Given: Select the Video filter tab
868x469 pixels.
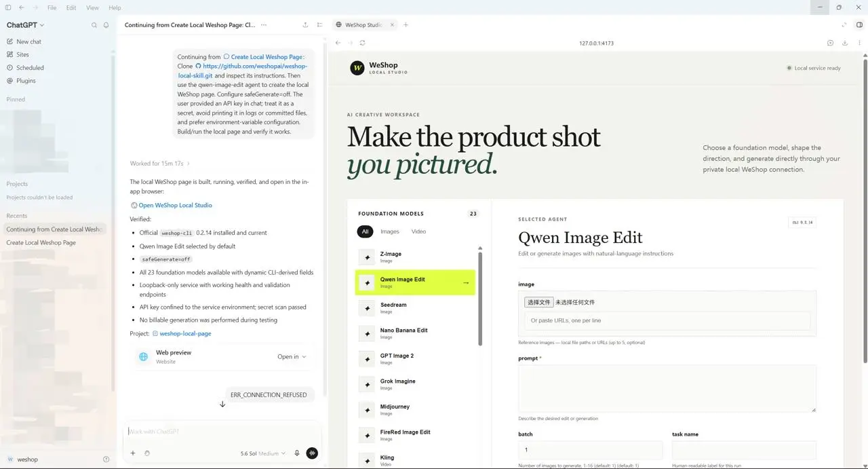Looking at the screenshot, I should point(419,231).
